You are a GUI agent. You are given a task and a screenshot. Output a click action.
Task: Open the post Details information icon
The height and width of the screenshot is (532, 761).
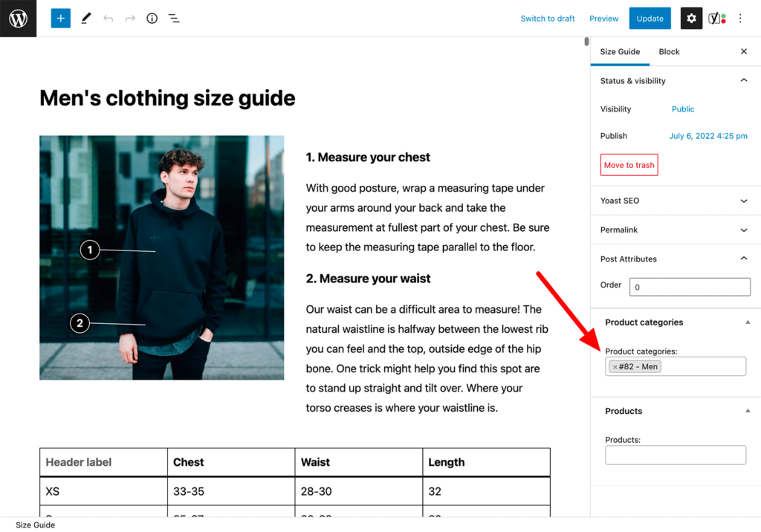point(152,18)
